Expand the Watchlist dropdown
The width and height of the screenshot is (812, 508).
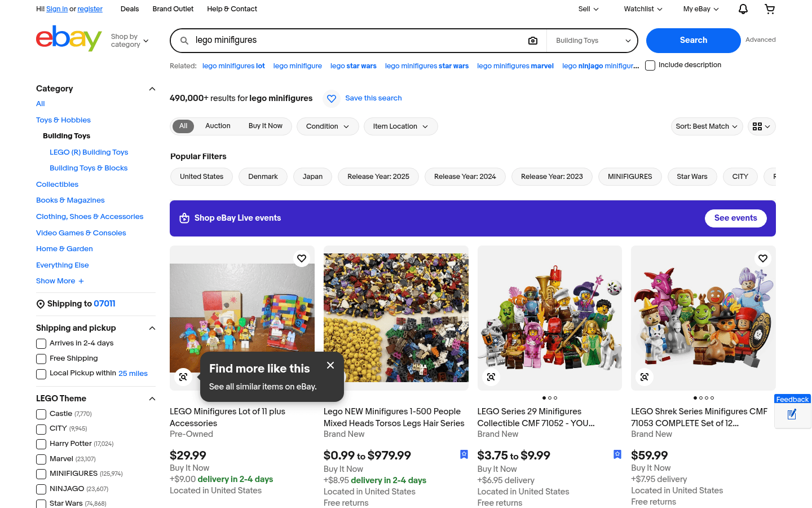click(643, 9)
